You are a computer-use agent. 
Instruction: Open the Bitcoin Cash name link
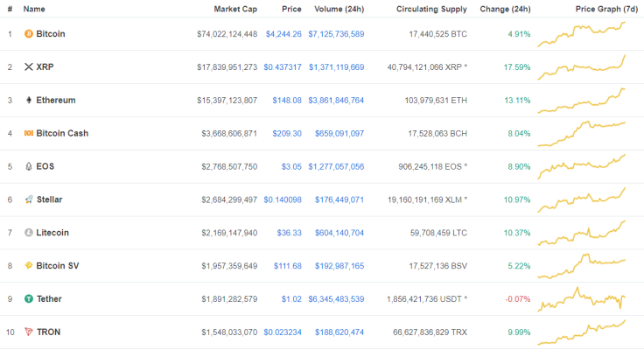coord(62,133)
